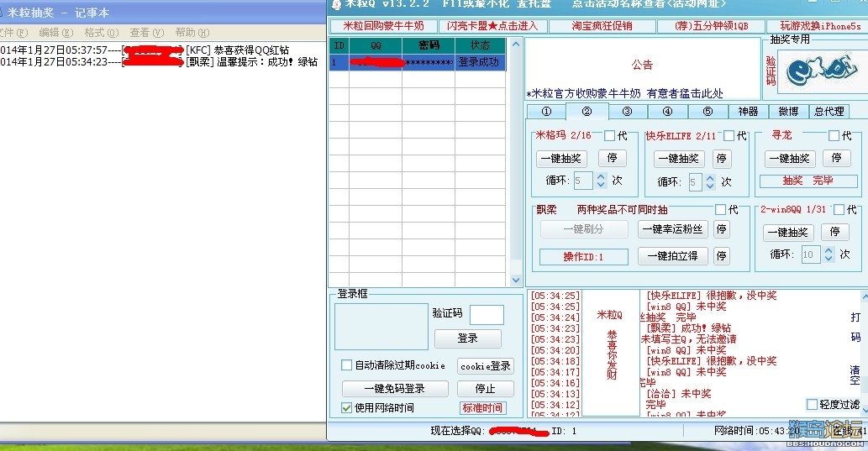
Task: Open the 神器 tab
Action: point(748,111)
